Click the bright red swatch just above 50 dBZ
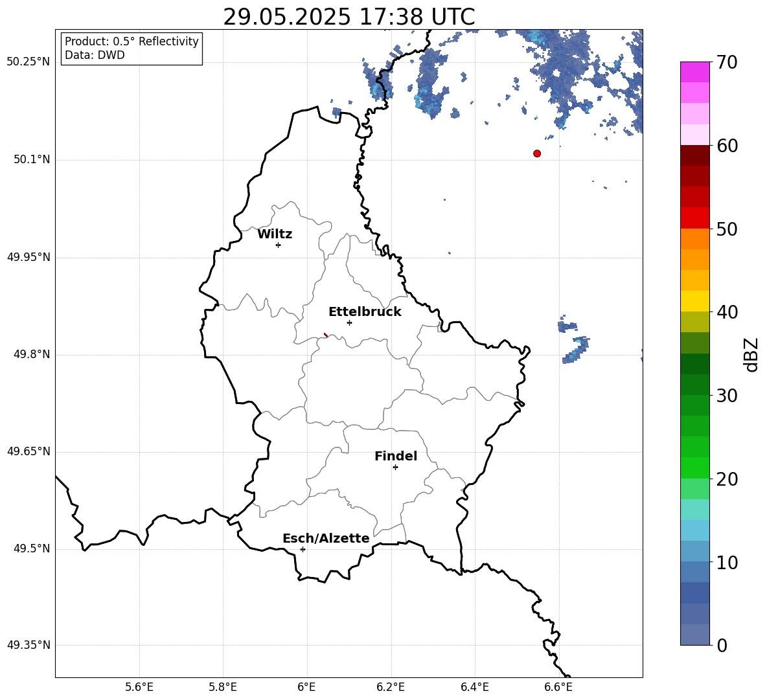767x700 pixels. tap(695, 218)
